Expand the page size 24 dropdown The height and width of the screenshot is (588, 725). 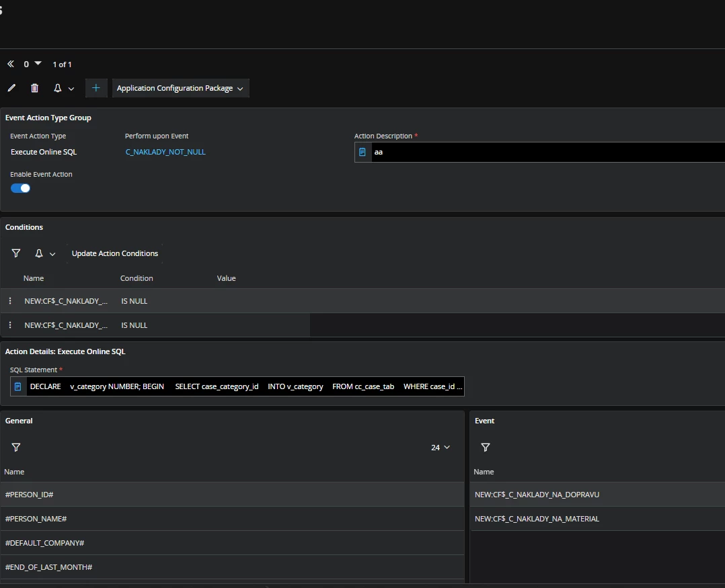[440, 448]
